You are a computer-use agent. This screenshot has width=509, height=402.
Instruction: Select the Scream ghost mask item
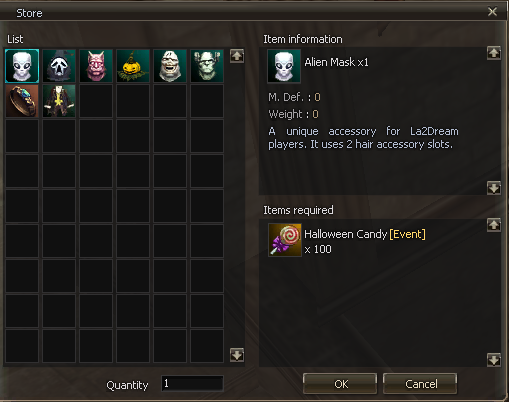[x=59, y=66]
